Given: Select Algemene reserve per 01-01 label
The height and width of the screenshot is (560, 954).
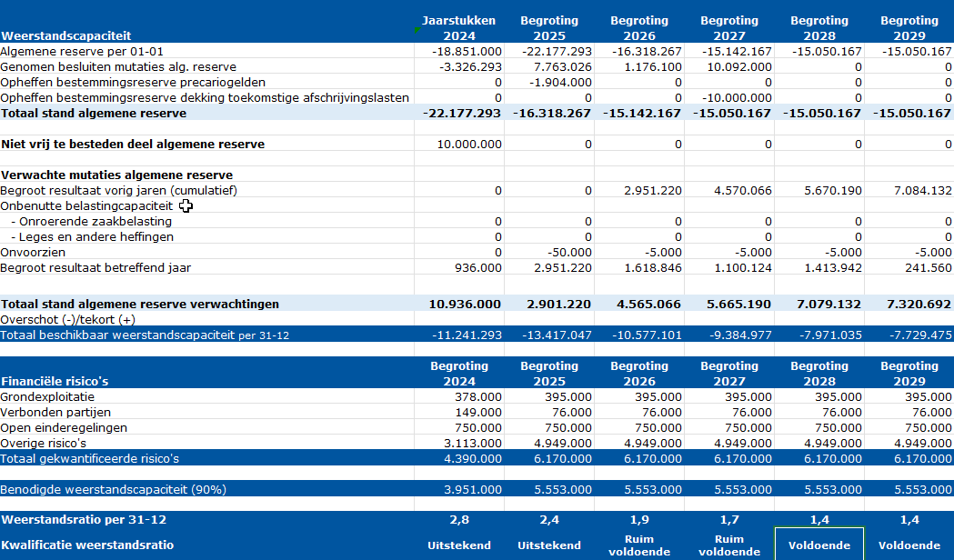Looking at the screenshot, I should tap(82, 51).
